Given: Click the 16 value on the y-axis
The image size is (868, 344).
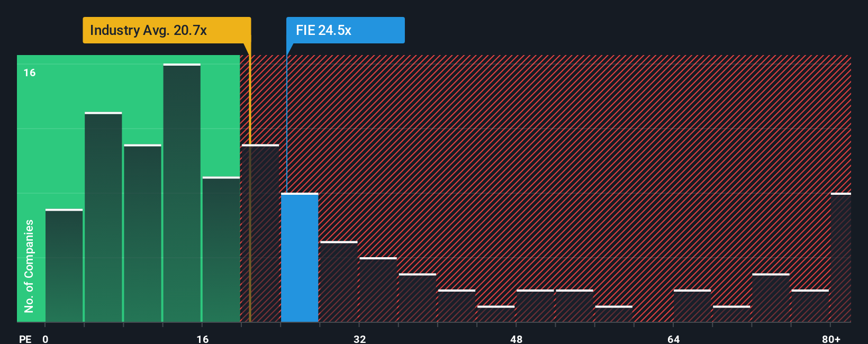Looking at the screenshot, I should pyautogui.click(x=30, y=73).
